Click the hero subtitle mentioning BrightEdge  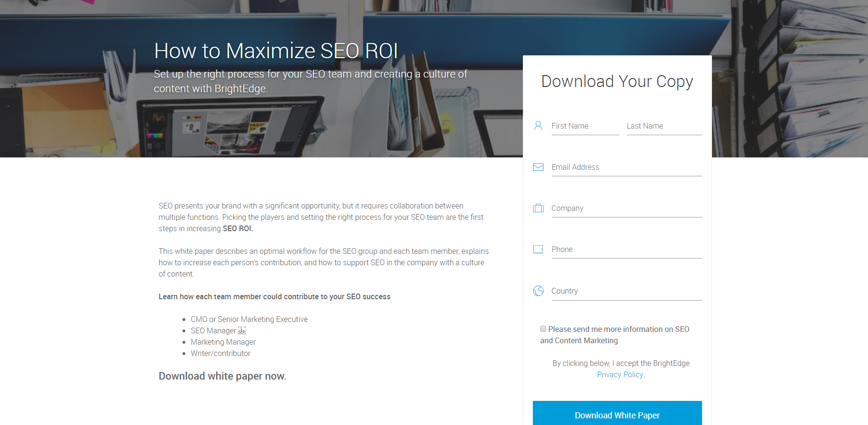[x=310, y=81]
